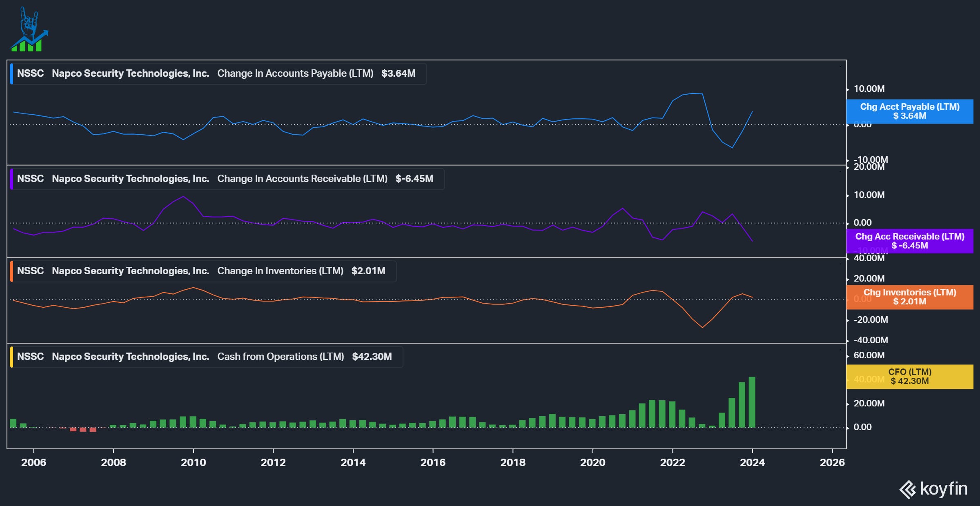The height and width of the screenshot is (506, 980).
Task: Click the yellow CFO (LTM) value tag
Action: click(910, 377)
